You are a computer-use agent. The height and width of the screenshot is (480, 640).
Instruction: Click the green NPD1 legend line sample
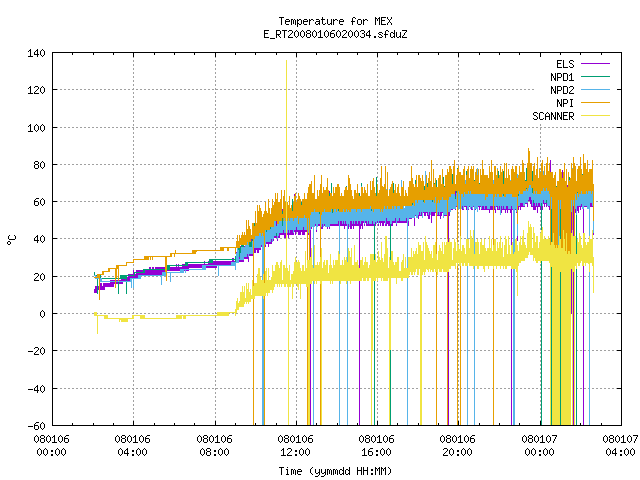tap(595, 76)
